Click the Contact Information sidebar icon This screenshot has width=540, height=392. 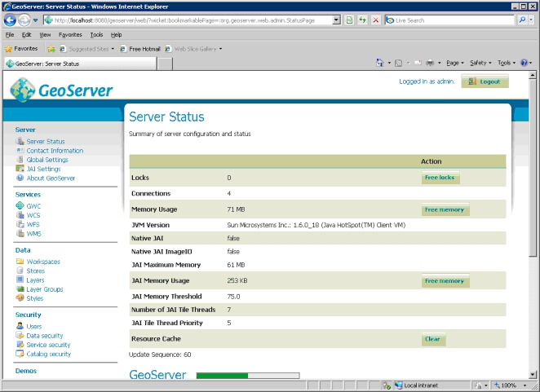[20, 151]
